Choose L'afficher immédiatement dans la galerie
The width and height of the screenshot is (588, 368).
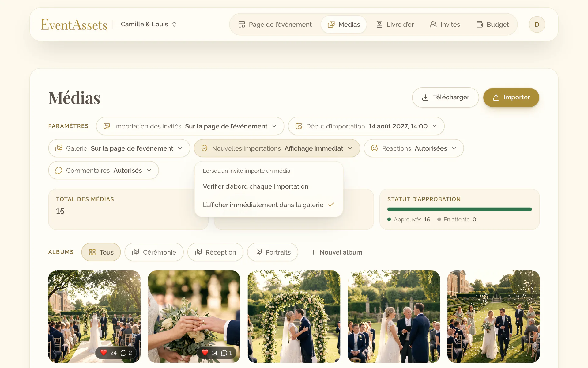coord(269,205)
